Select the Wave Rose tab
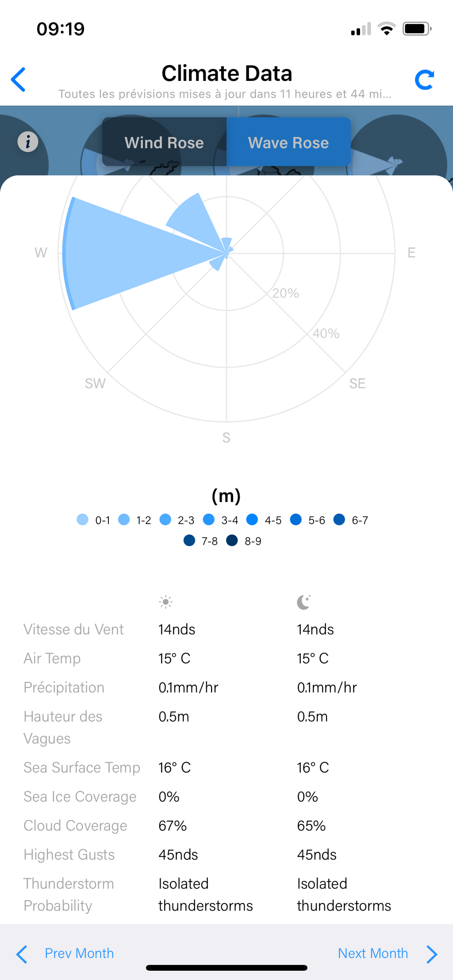The width and height of the screenshot is (453, 980). coord(288,142)
